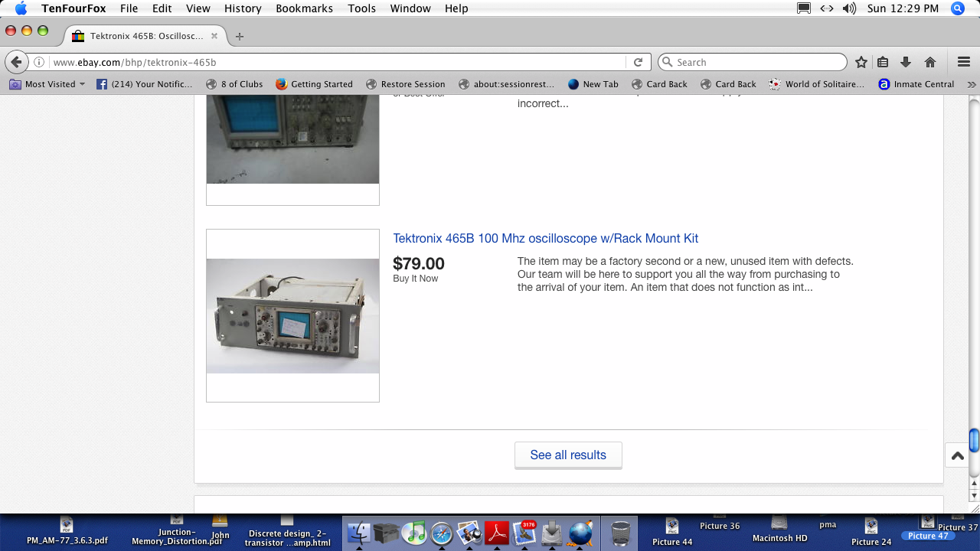
Task: Select the Macintosh HD desktop icon
Action: 779,530
